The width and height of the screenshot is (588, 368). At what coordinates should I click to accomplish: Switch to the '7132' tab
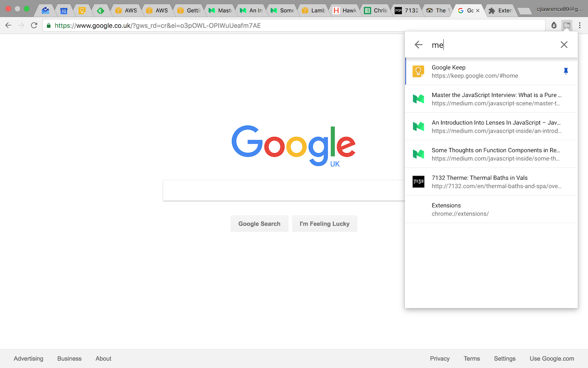[x=407, y=10]
